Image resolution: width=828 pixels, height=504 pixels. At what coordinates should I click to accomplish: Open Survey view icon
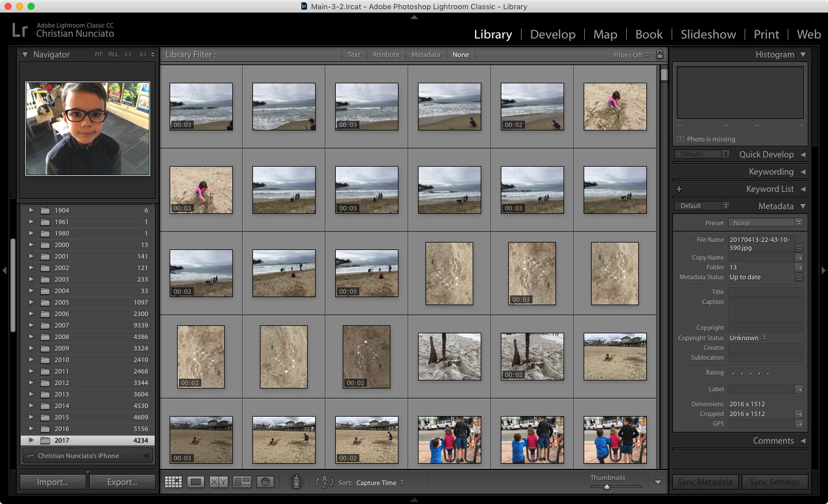coord(241,482)
